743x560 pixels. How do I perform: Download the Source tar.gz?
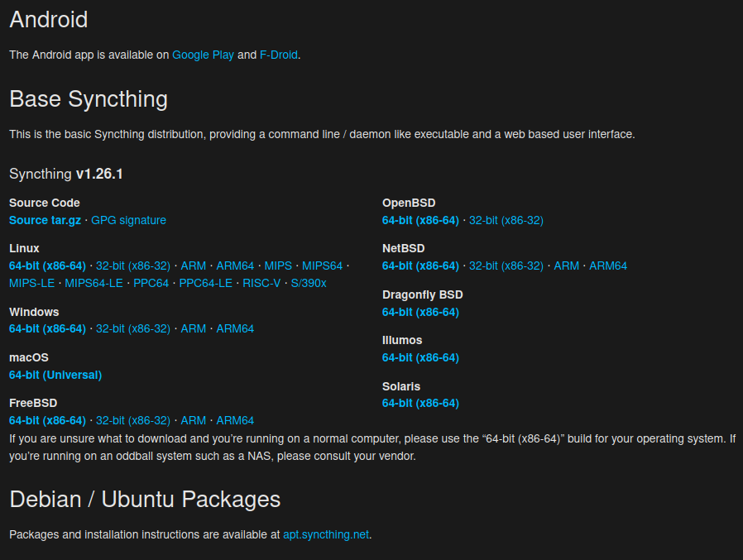tap(45, 220)
